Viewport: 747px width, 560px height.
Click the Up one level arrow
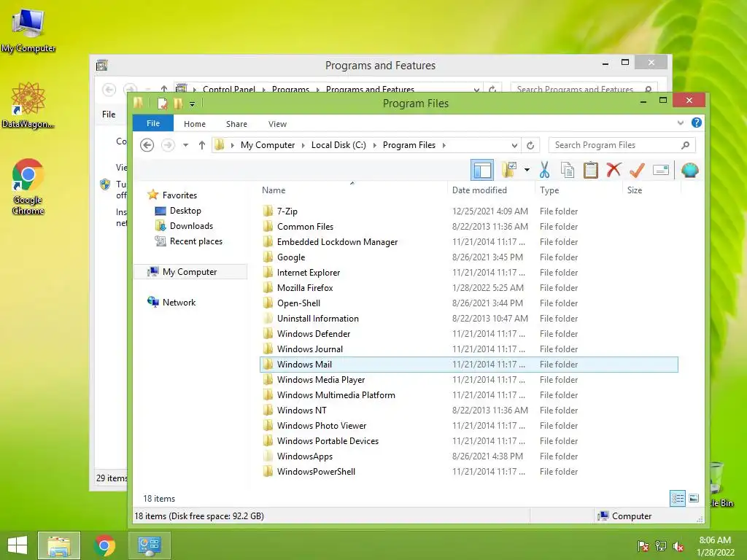202,145
